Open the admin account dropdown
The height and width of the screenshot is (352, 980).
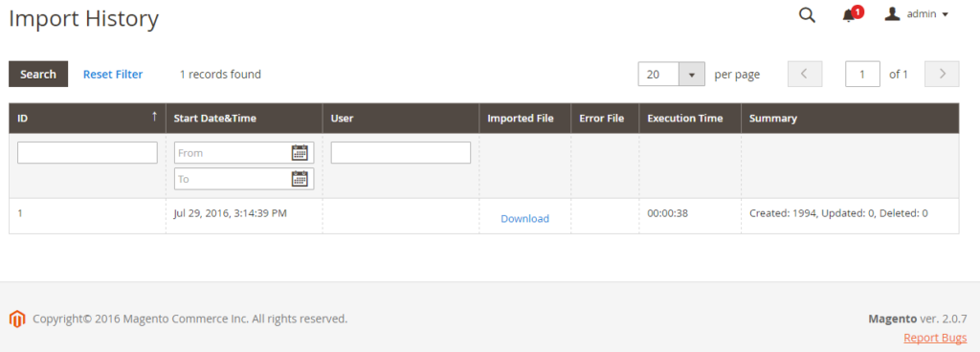coord(917,14)
